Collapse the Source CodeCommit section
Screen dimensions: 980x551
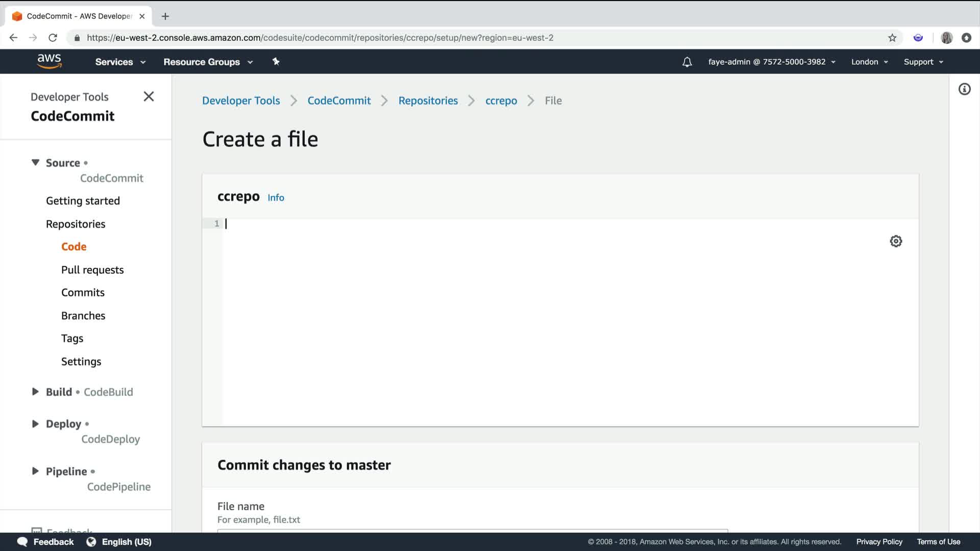pos(35,163)
